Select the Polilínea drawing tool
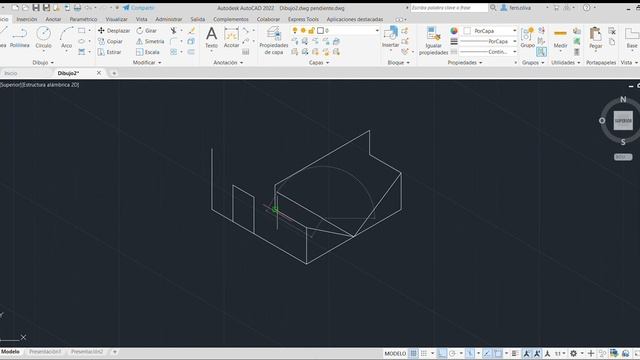Viewport: 640px width, 360px height. coord(20,38)
